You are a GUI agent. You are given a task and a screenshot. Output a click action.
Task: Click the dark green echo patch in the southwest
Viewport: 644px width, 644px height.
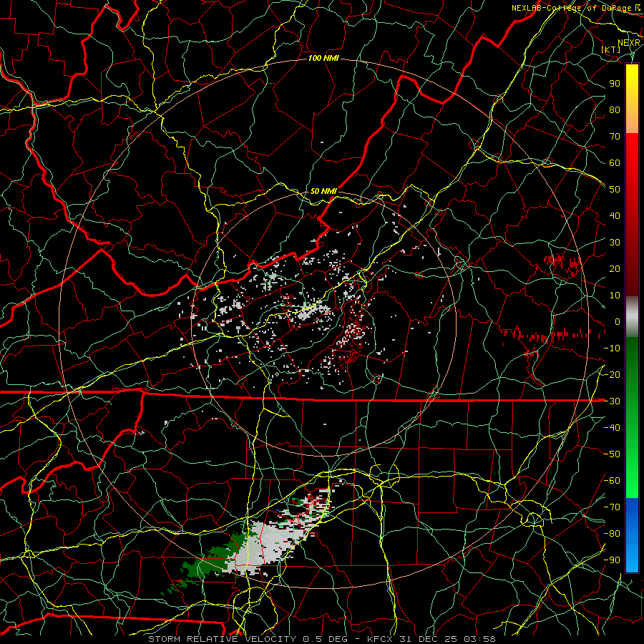click(210, 562)
